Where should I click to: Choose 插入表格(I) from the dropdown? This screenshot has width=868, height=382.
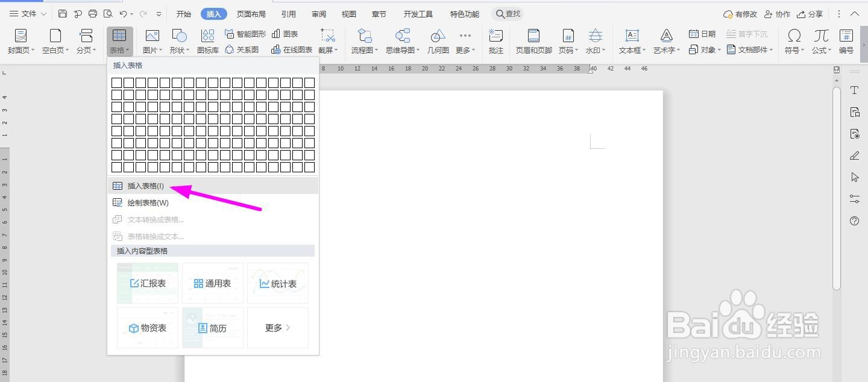[x=213, y=186]
